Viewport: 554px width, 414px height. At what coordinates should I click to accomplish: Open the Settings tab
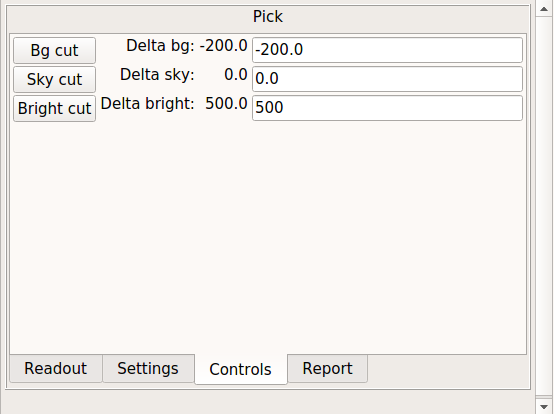148,368
